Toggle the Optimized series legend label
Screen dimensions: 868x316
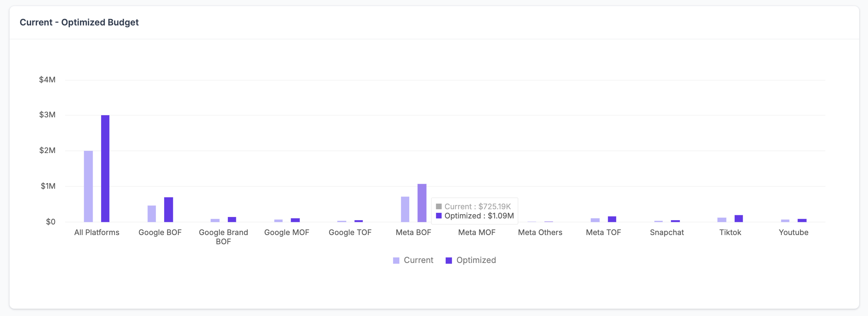(476, 260)
